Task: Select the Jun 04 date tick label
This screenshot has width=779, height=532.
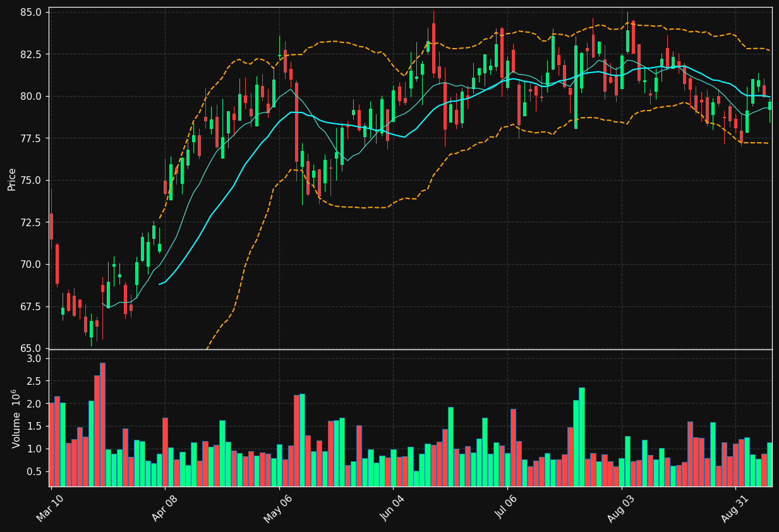Action: point(392,509)
